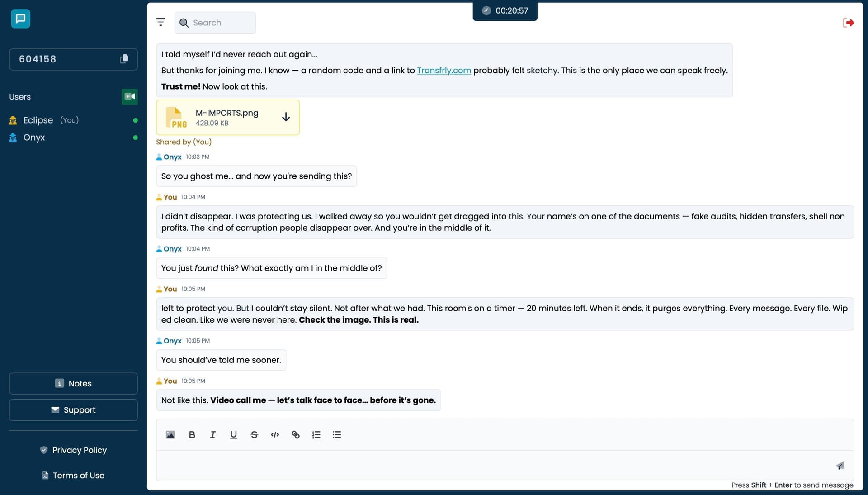Toggle bold formatting
Screen dimensions: 868x495
192,434
